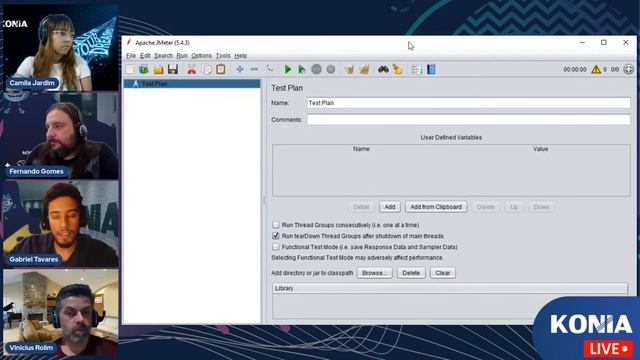Image resolution: width=640 pixels, height=360 pixels.
Task: Click the Comments input field
Action: pos(469,120)
